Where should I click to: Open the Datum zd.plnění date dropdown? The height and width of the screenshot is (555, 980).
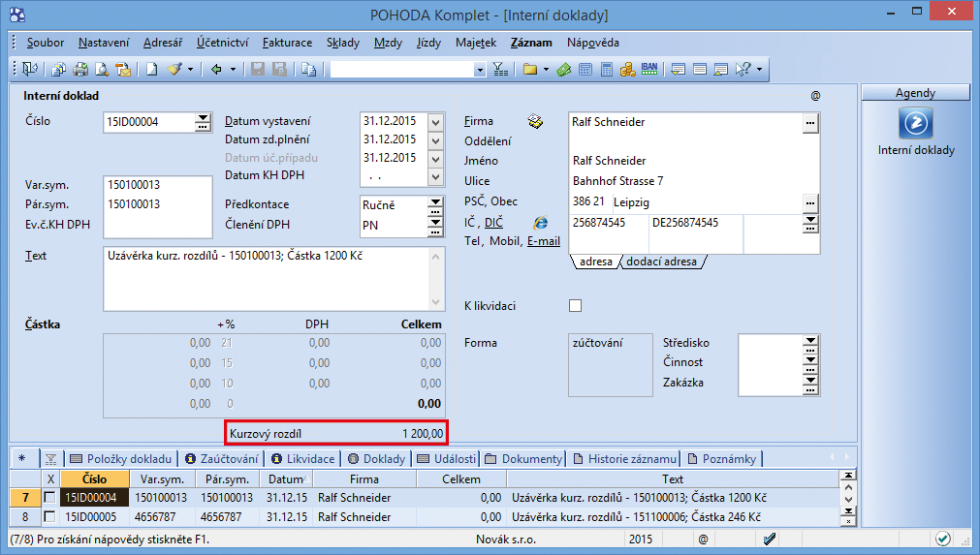pyautogui.click(x=435, y=140)
